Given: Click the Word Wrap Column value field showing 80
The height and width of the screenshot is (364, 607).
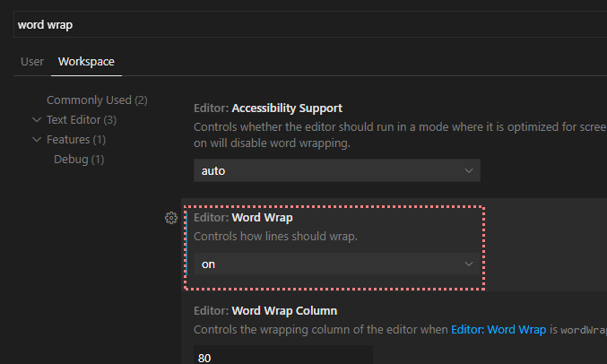Looking at the screenshot, I should (283, 356).
